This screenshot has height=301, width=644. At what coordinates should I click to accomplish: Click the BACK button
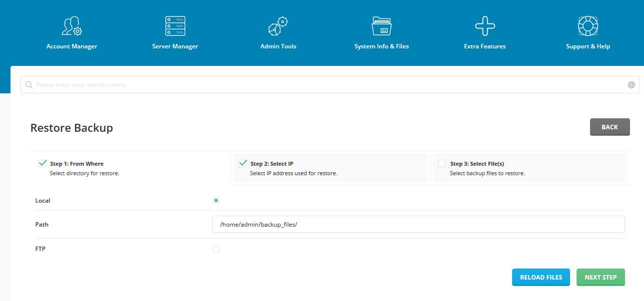point(610,127)
